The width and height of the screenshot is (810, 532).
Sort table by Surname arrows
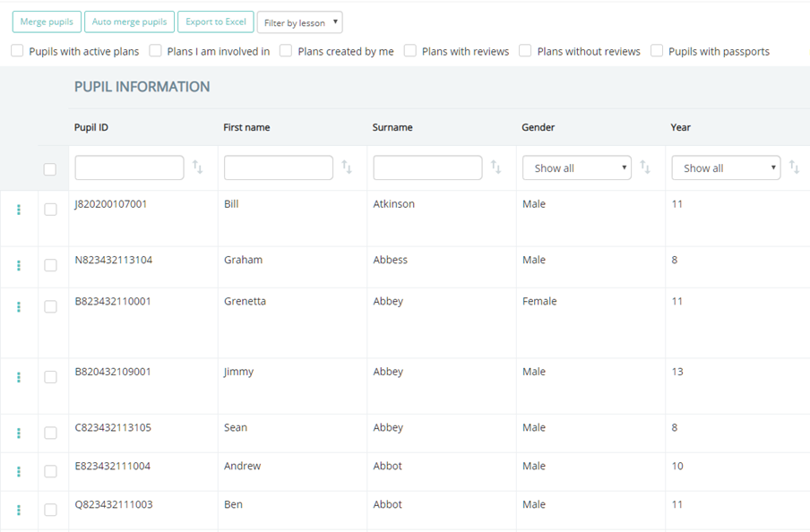pos(495,167)
